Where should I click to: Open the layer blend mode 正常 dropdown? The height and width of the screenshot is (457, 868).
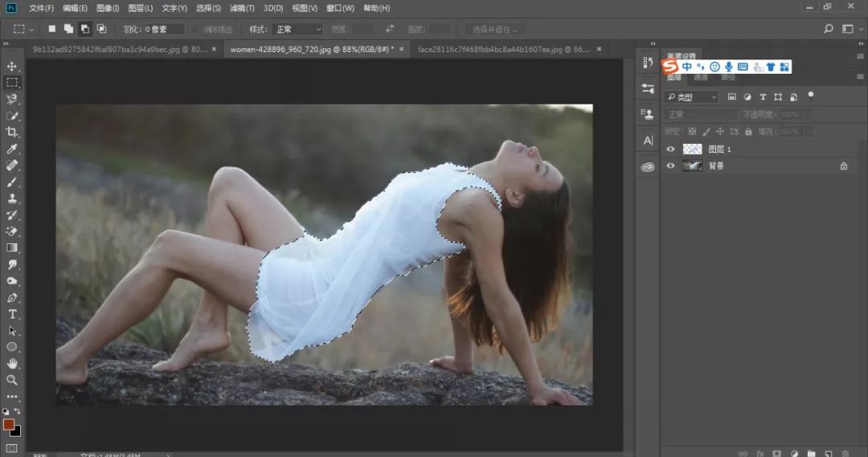(700, 115)
